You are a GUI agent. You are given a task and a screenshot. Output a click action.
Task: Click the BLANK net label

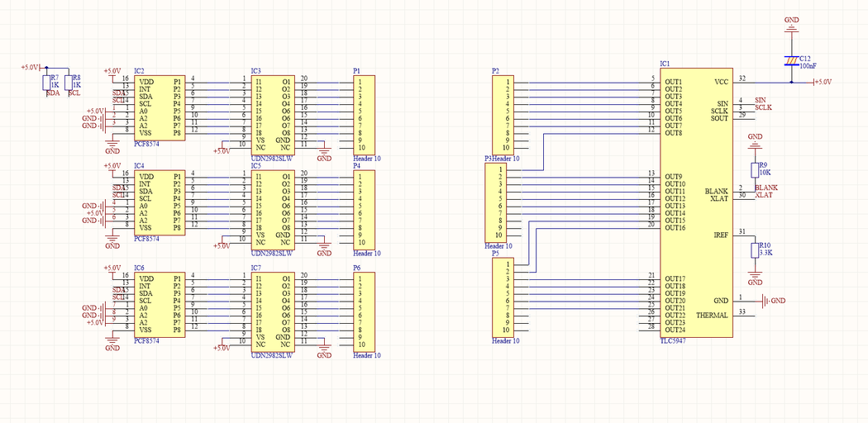click(766, 188)
